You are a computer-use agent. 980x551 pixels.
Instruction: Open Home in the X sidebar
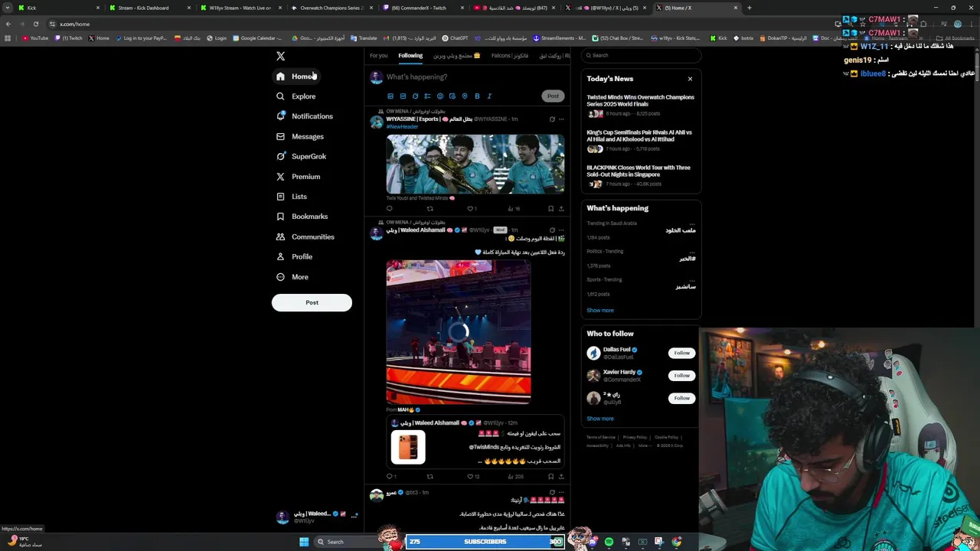(296, 77)
